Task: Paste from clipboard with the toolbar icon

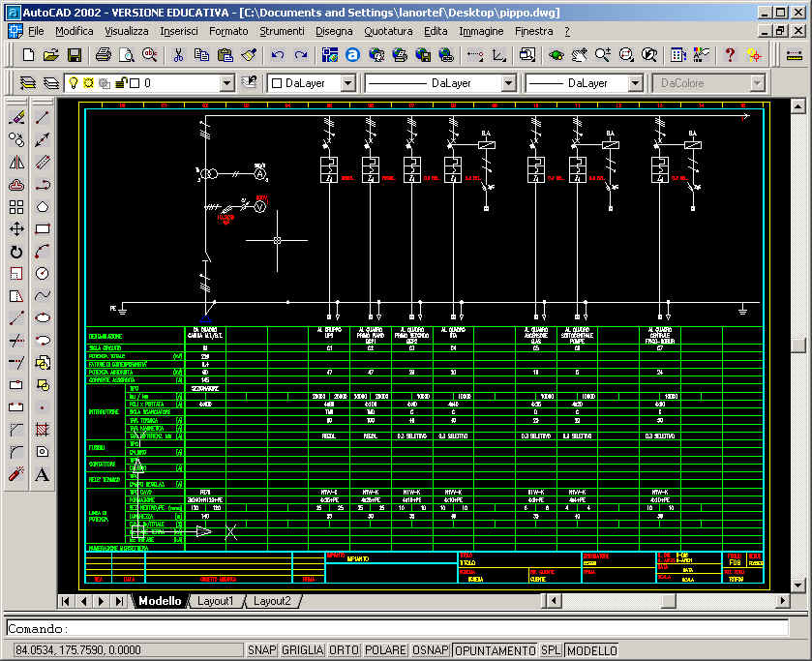Action: tap(225, 55)
